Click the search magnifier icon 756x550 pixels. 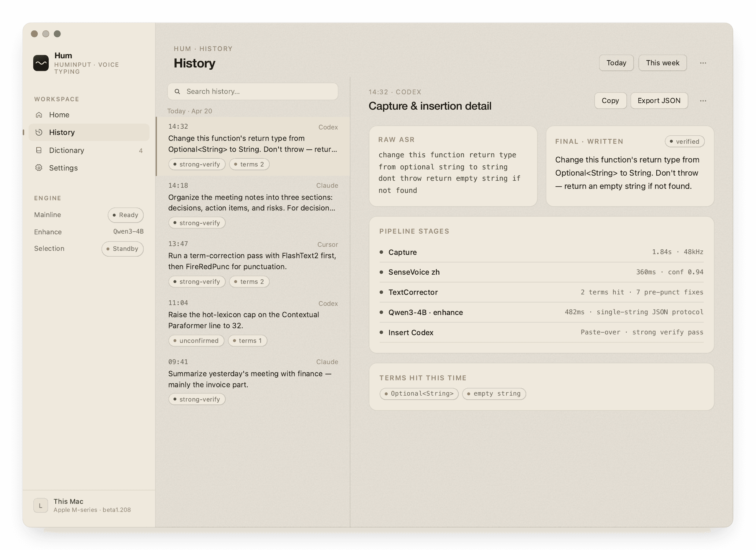click(x=177, y=92)
